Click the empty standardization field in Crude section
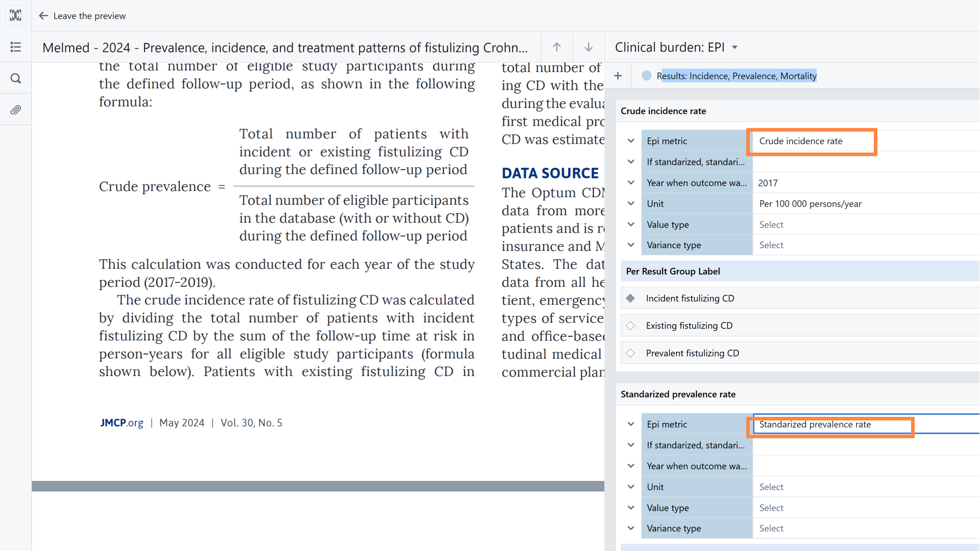Viewport: 980px width, 551px height. tap(866, 162)
